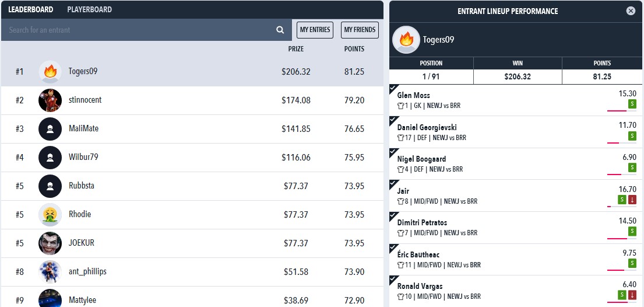The image size is (644, 307).
Task: Click Togers09 flame avatar in leaderboard
Action: pos(50,72)
